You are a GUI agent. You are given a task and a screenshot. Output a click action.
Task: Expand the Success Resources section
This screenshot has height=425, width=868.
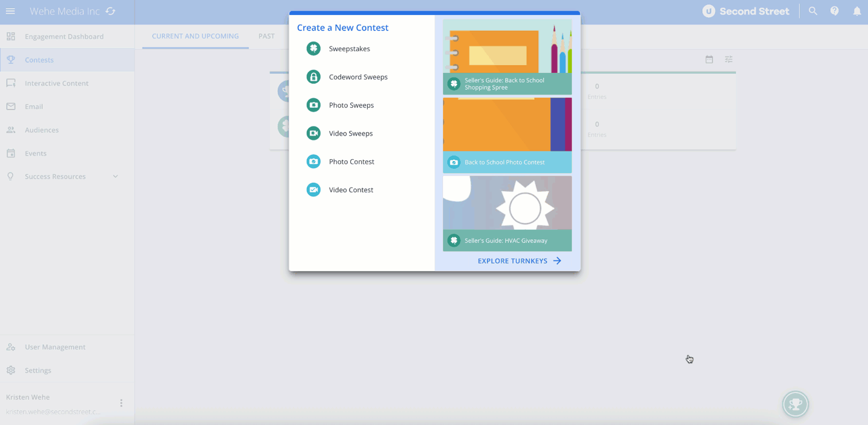coord(115,177)
